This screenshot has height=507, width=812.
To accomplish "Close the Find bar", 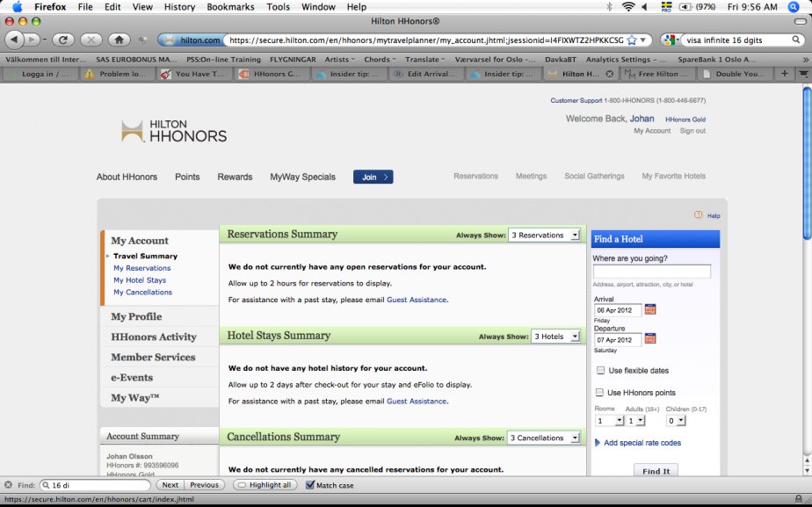I will pyautogui.click(x=8, y=485).
